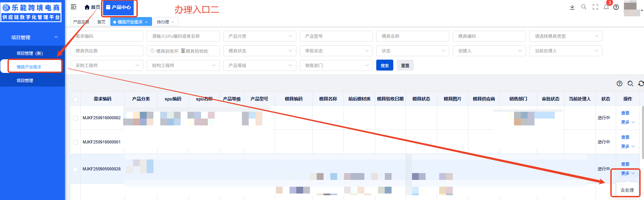Open the 请选择模具类型 dropdown
This screenshot has height=200, width=644.
(x=566, y=36)
